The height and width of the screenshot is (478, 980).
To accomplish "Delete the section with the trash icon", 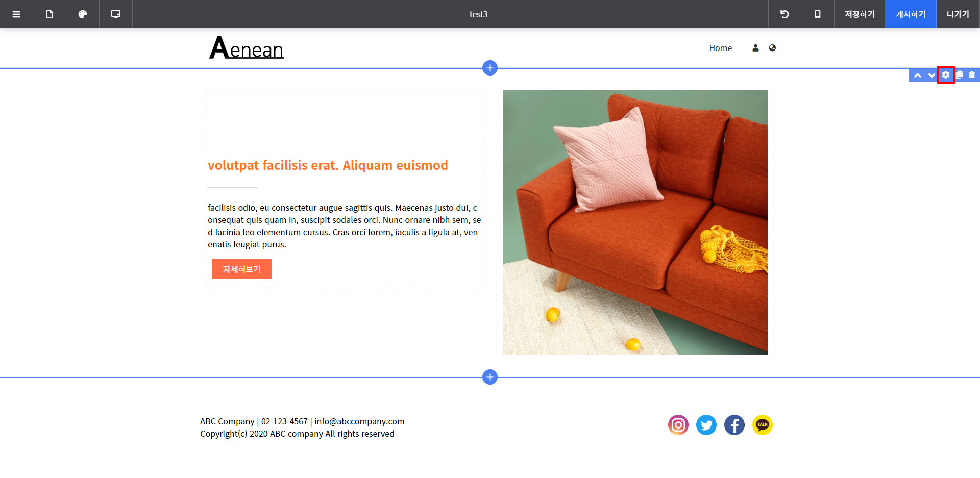I will point(972,75).
